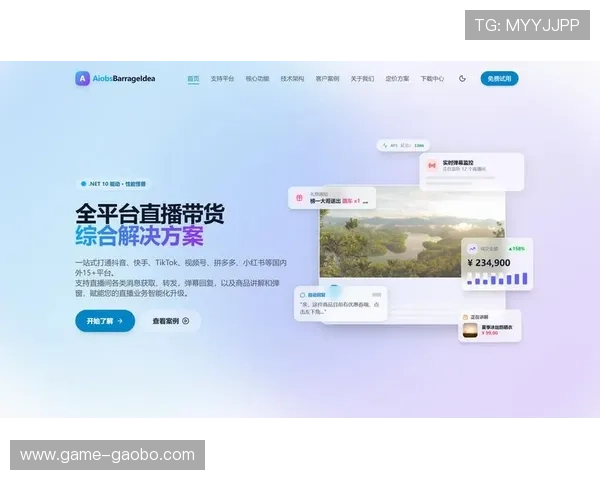
Task: Open the AiobsBarrageIdea brand name link
Action: (124, 78)
